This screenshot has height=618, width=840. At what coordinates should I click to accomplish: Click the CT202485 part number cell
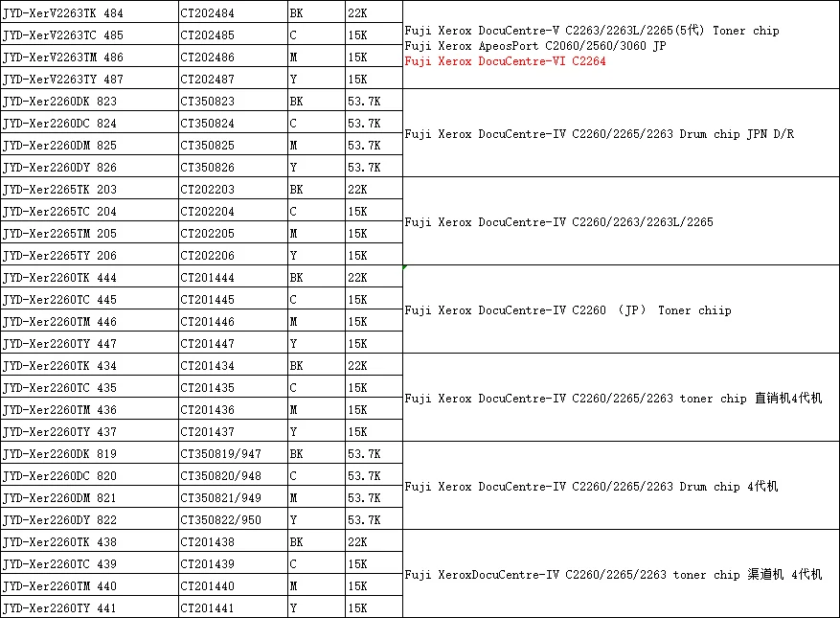[x=207, y=35]
